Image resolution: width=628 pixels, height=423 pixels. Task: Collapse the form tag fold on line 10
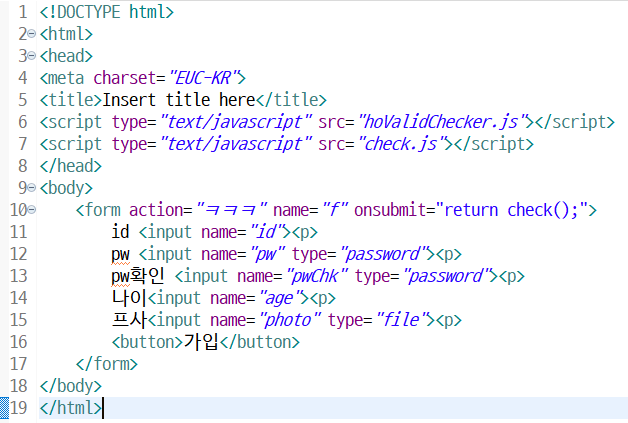(32, 209)
